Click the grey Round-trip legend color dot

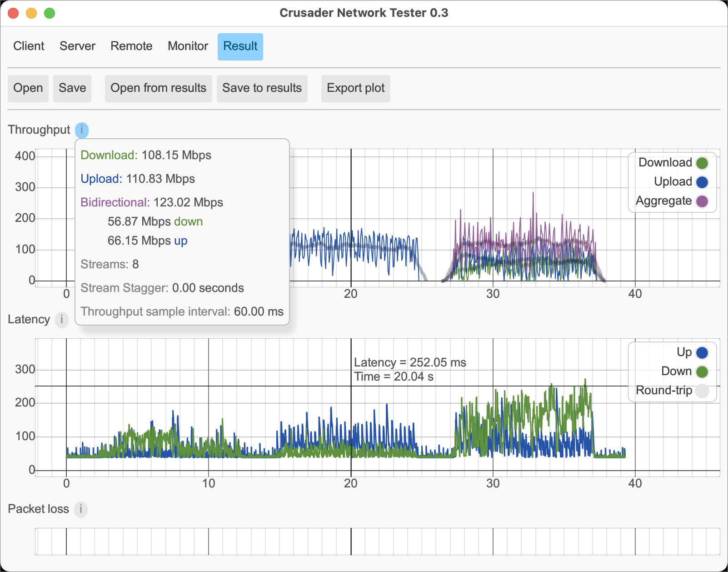click(702, 391)
